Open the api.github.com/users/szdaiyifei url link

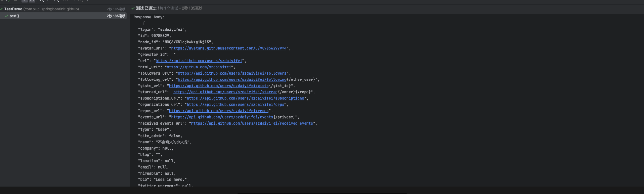pos(199,61)
